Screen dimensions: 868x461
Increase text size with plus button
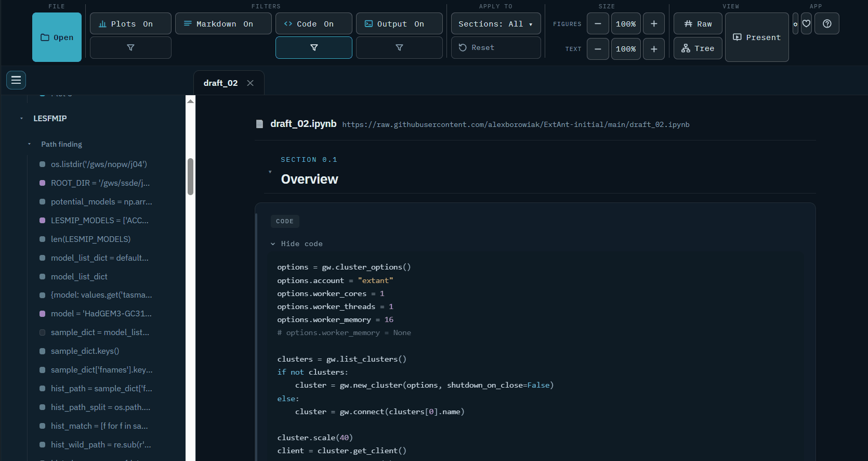click(x=654, y=49)
